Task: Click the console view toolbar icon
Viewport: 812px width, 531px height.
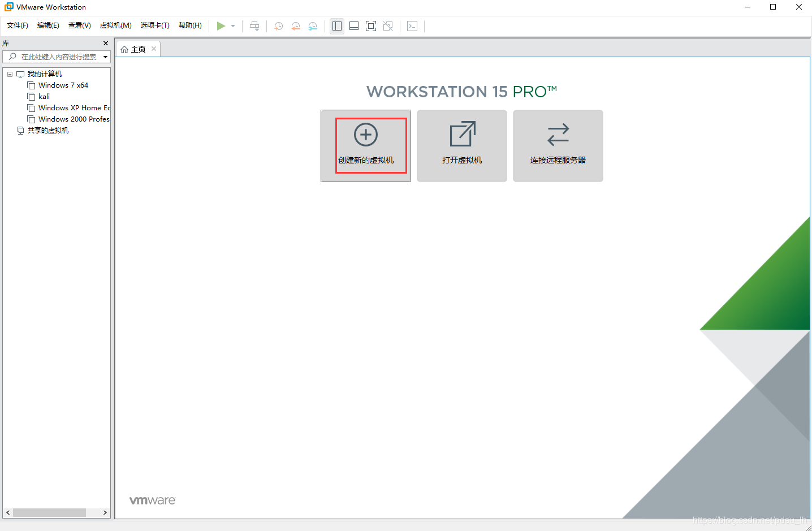Action: [412, 26]
